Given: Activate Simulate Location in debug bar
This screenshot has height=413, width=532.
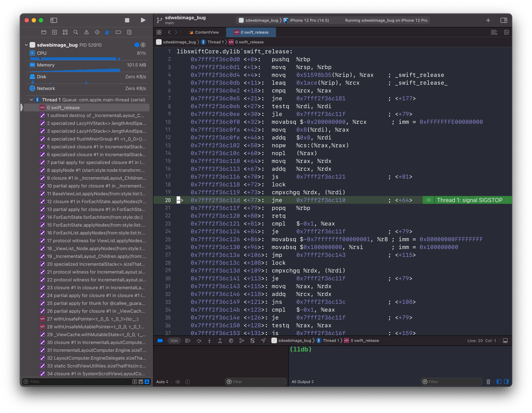Looking at the screenshot, I should (x=263, y=340).
